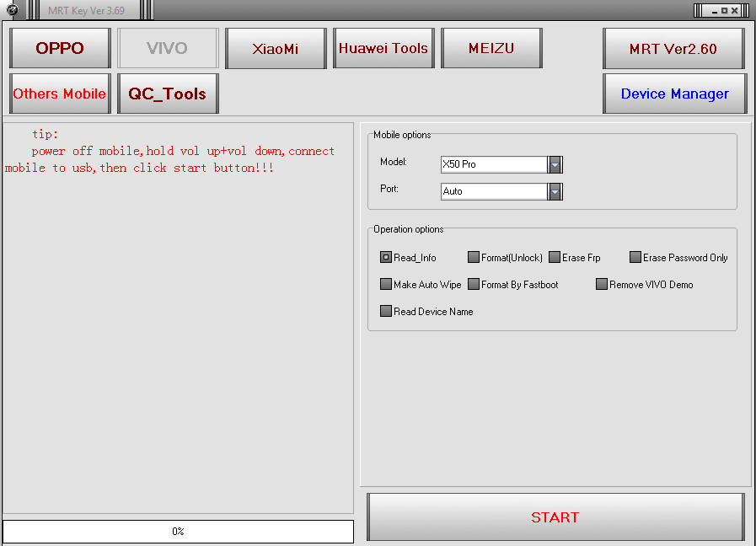Minimize the MRT Key window

click(x=715, y=11)
